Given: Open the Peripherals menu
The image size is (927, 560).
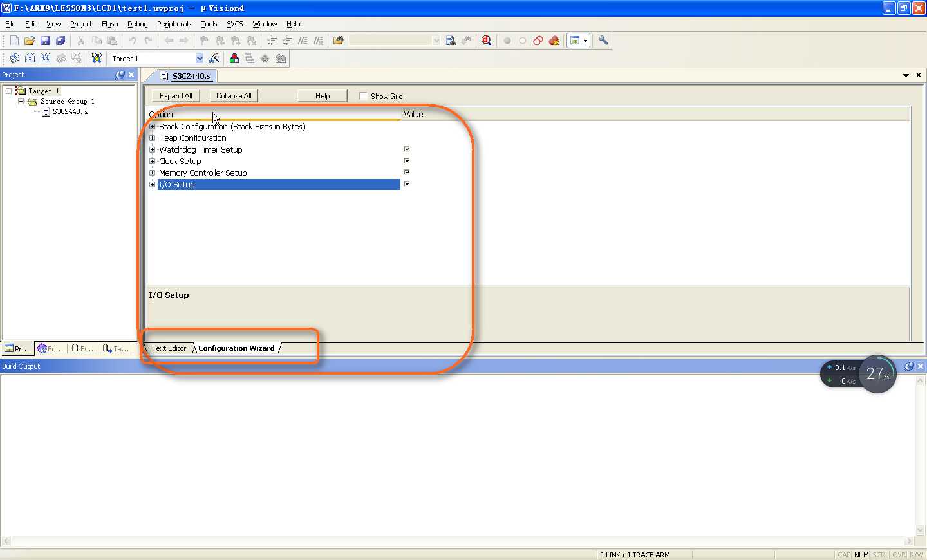Looking at the screenshot, I should coord(174,24).
